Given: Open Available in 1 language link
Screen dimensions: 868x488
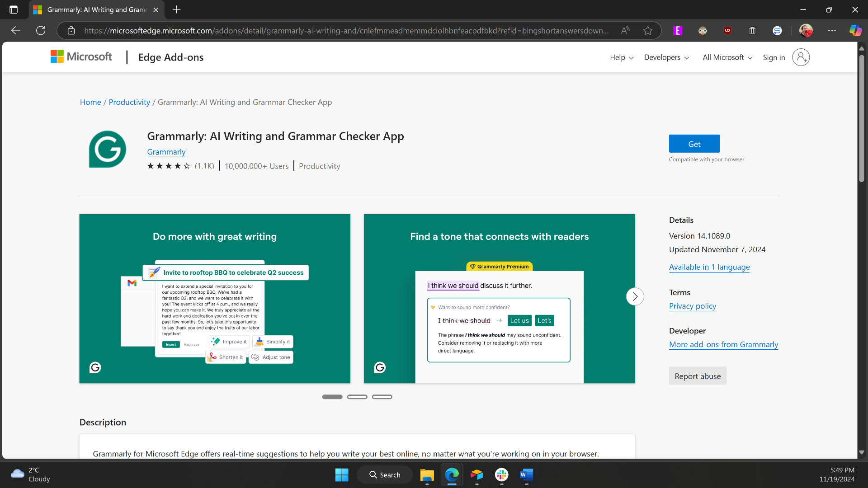Looking at the screenshot, I should (x=709, y=267).
